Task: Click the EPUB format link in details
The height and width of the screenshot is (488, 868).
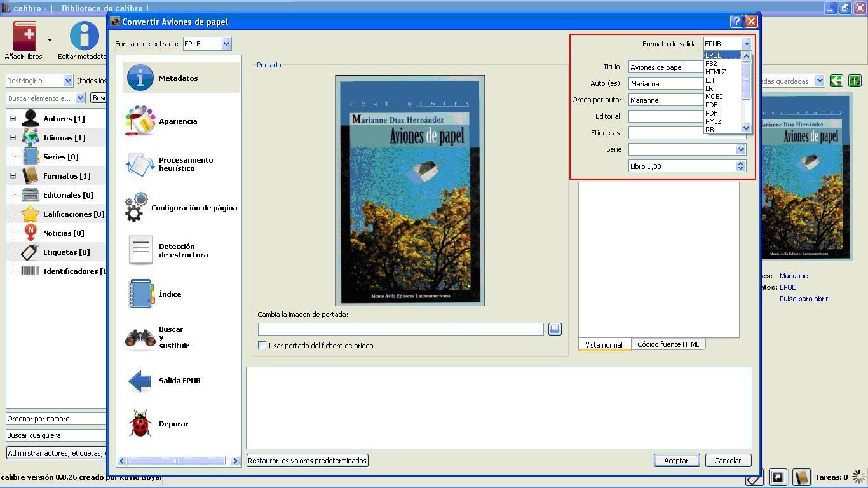Action: pos(788,287)
